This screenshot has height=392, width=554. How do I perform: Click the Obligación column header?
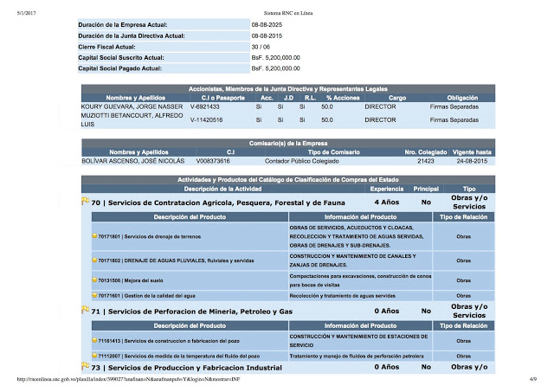coord(462,98)
